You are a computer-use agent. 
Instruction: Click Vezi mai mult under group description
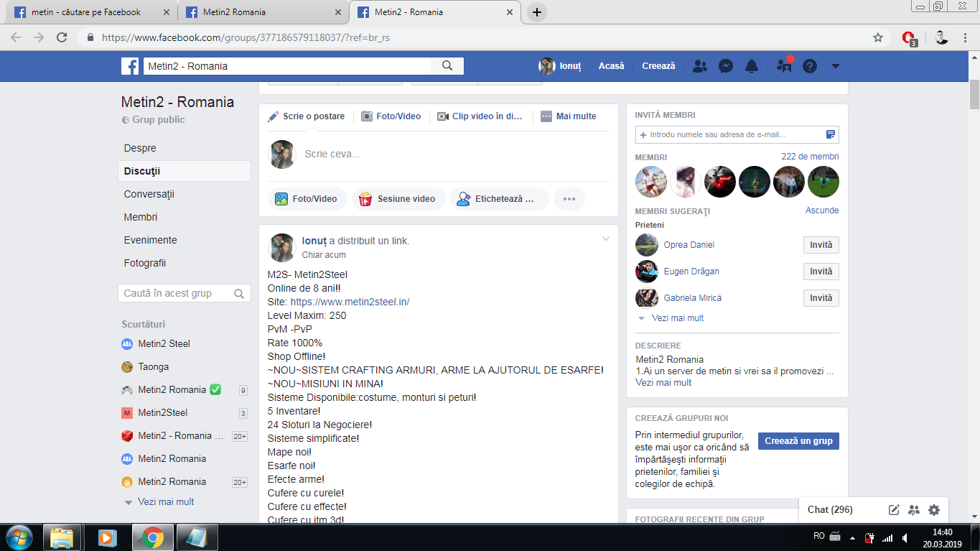click(x=663, y=383)
